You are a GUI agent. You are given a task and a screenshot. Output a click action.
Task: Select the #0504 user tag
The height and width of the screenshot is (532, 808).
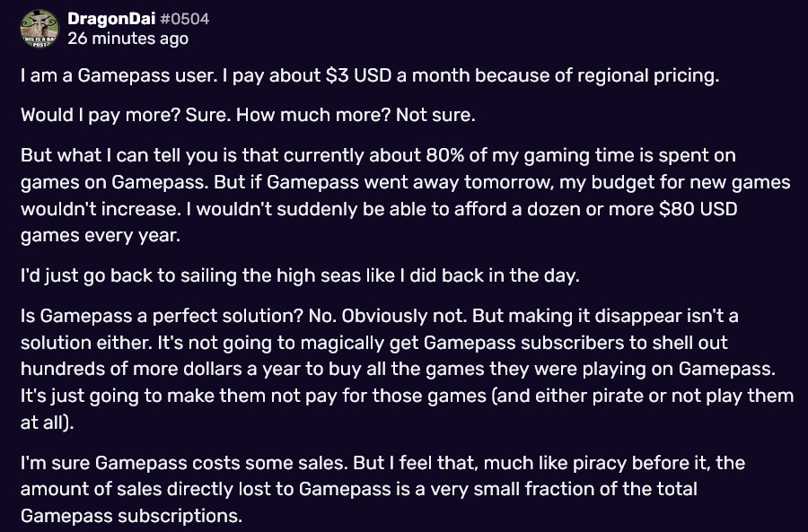[184, 19]
